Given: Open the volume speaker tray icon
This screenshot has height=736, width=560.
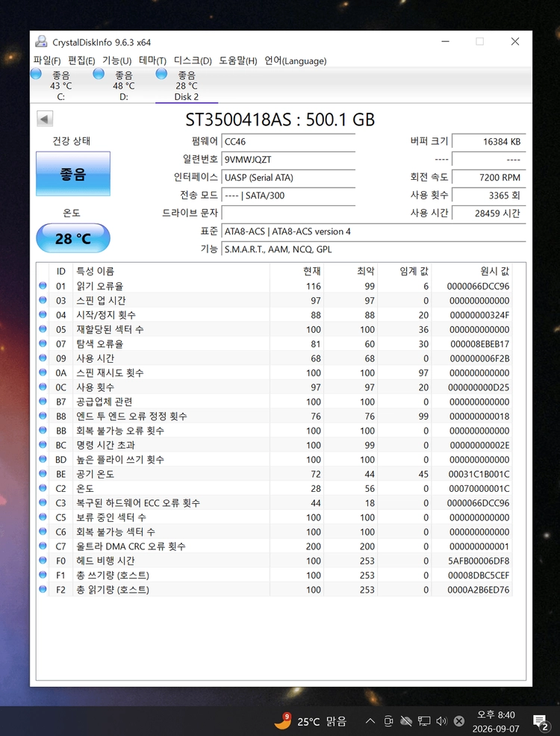Looking at the screenshot, I should pyautogui.click(x=441, y=721).
